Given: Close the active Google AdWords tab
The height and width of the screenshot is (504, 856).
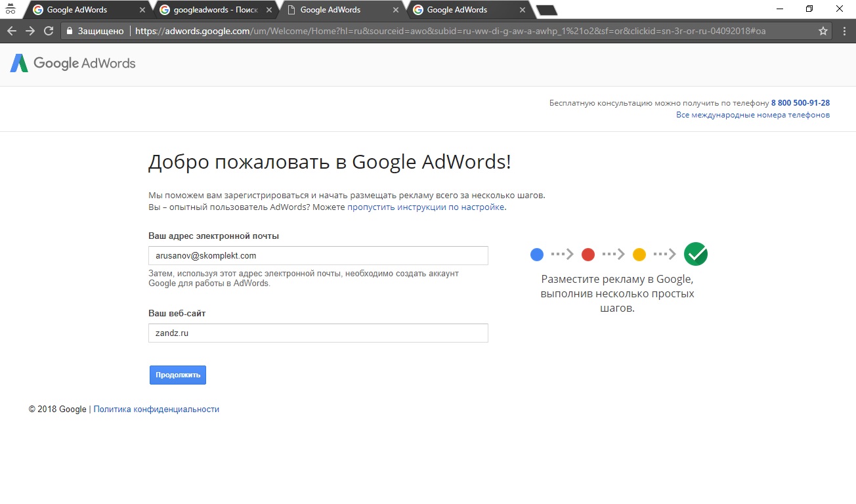Looking at the screenshot, I should tap(395, 10).
